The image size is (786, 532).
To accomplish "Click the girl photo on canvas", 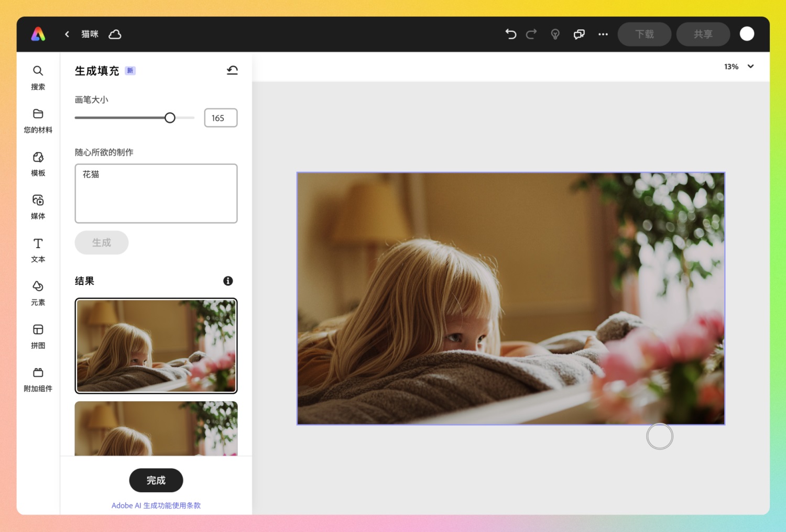I will pyautogui.click(x=511, y=298).
